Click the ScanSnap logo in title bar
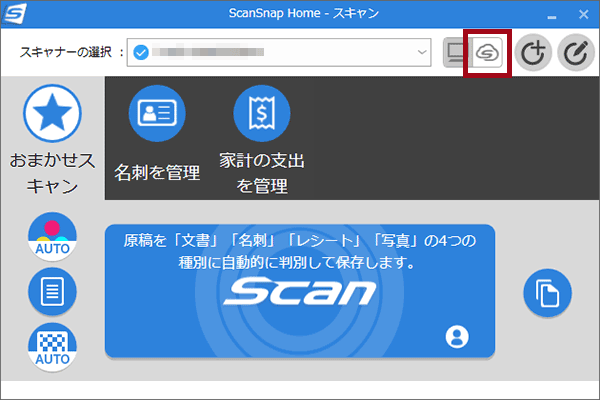Viewport: 600px width, 400px height. [x=15, y=14]
